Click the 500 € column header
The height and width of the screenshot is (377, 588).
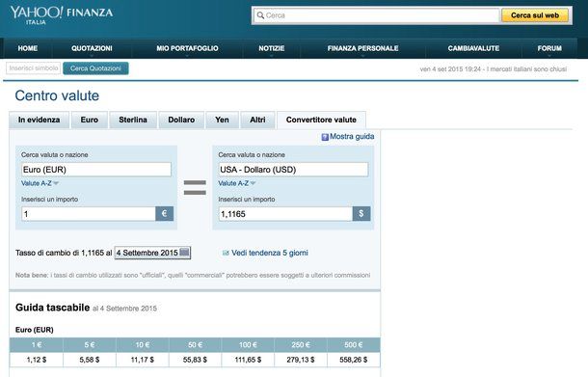(x=354, y=345)
